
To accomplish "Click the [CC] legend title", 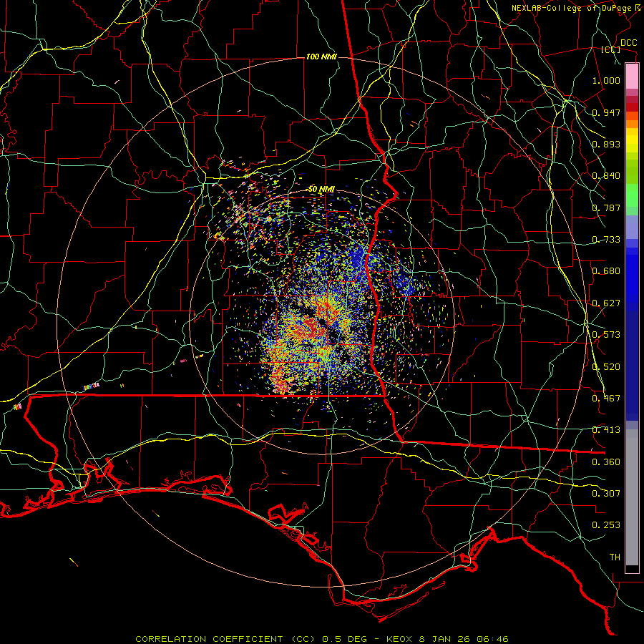I will [x=611, y=49].
